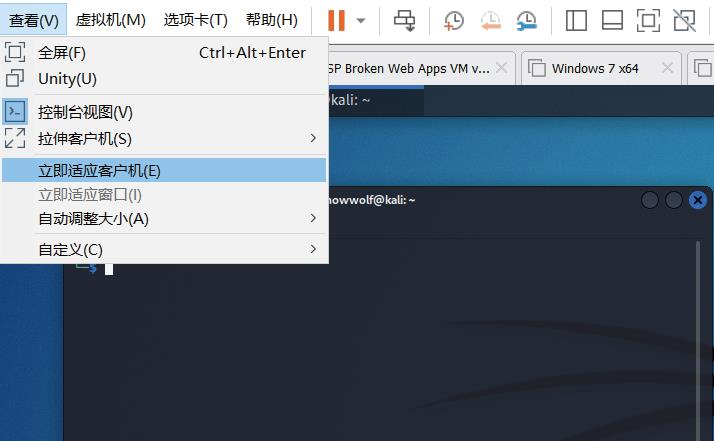Viewport: 714px width, 441px height.
Task: Click the toolbar full screen mode icon
Action: pos(648,21)
